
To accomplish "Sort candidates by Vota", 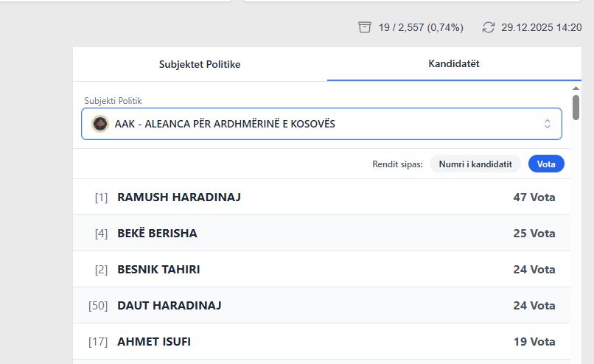I will pyautogui.click(x=546, y=164).
